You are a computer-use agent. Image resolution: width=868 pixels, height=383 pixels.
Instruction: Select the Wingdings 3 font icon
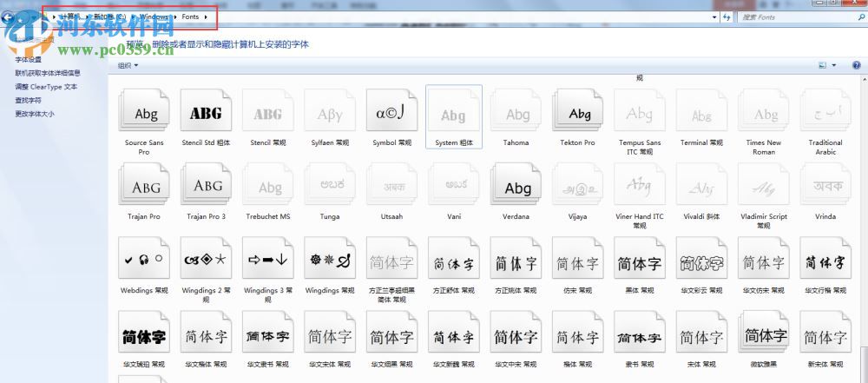pos(268,258)
